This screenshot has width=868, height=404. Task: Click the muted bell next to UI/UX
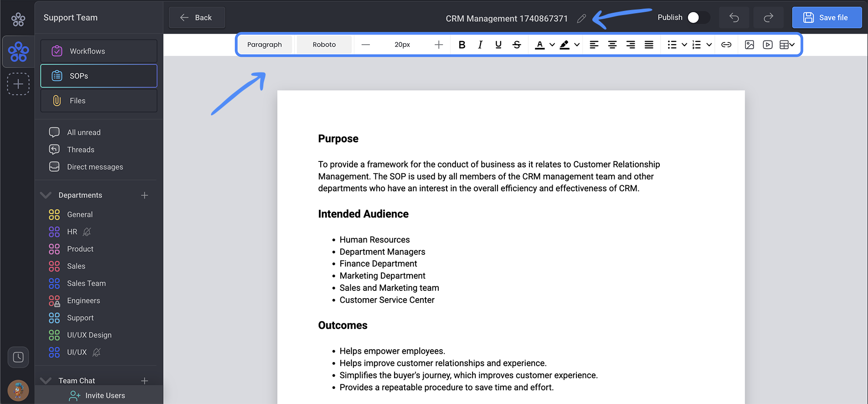tap(97, 352)
